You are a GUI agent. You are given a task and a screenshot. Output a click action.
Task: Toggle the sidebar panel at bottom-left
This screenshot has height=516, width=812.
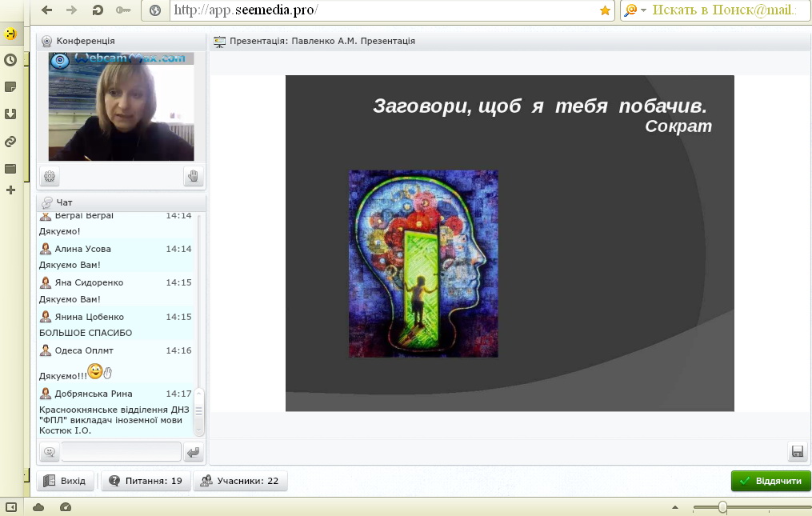[11, 507]
